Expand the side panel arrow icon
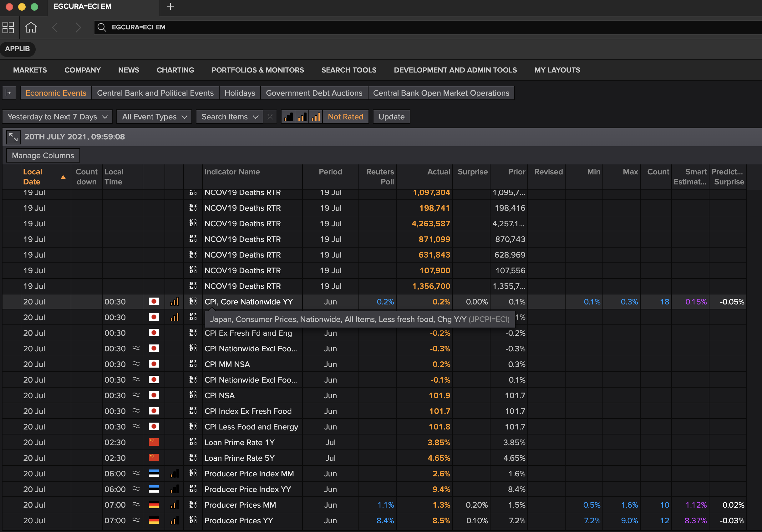The image size is (762, 532). pos(9,93)
